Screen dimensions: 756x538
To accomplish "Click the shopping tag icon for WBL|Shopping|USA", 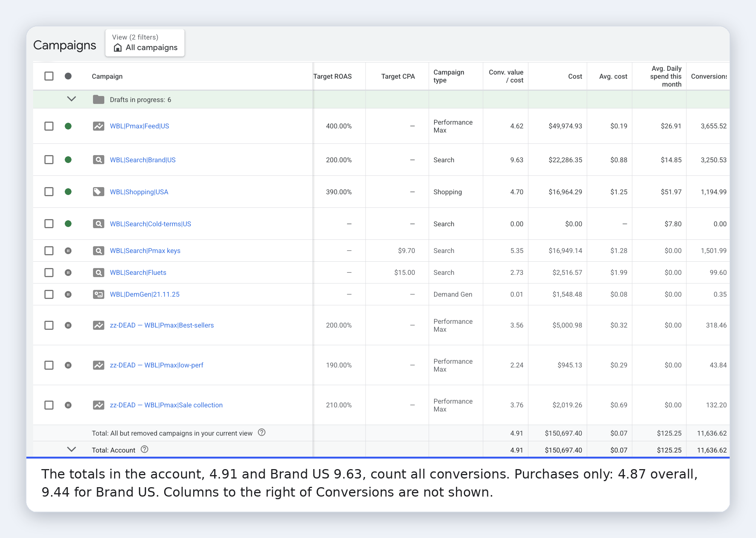I will click(99, 192).
